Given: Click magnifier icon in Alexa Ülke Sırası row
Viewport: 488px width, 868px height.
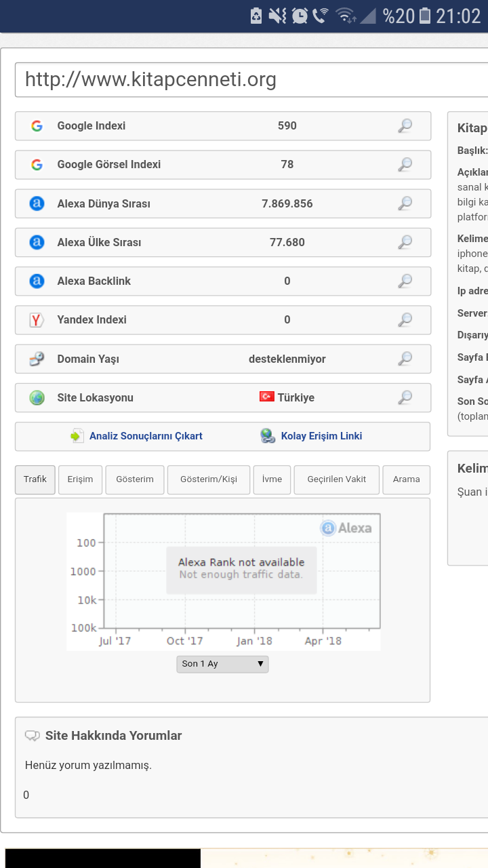Looking at the screenshot, I should [x=405, y=242].
